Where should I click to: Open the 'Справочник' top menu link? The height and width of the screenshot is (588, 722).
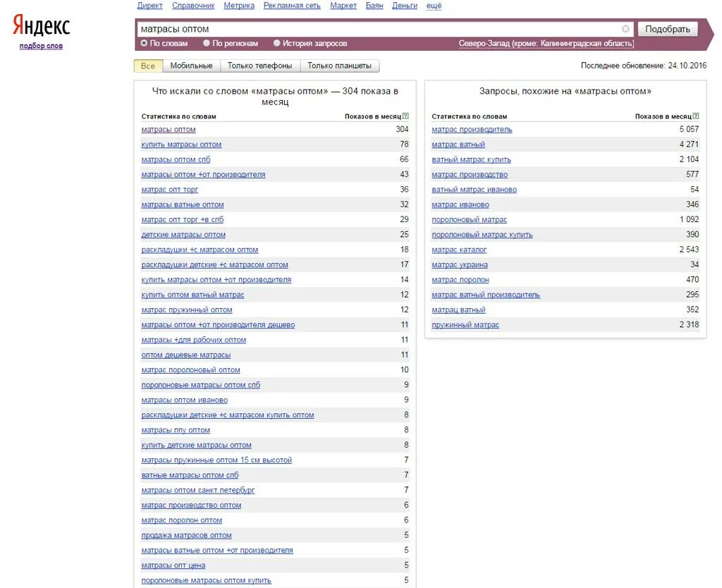193,6
